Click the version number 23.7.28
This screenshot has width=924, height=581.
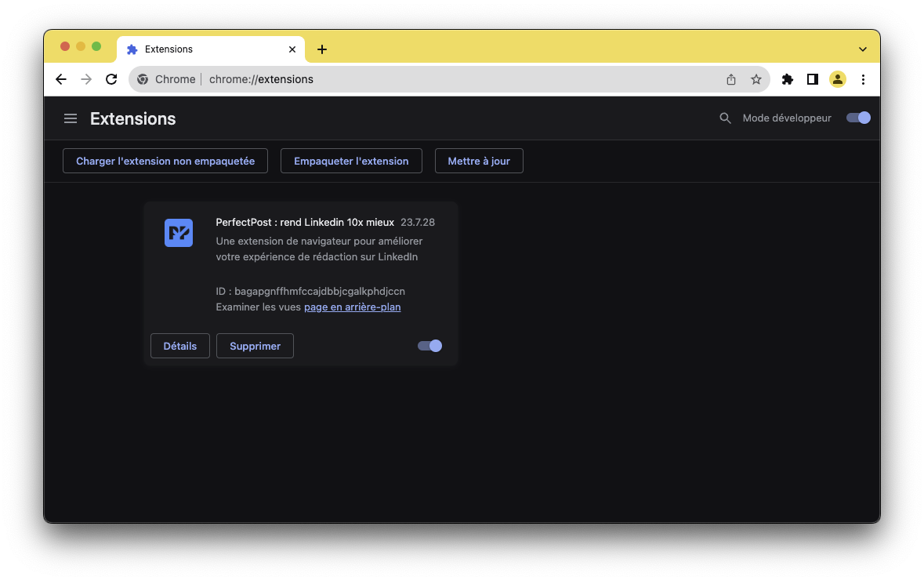point(418,223)
